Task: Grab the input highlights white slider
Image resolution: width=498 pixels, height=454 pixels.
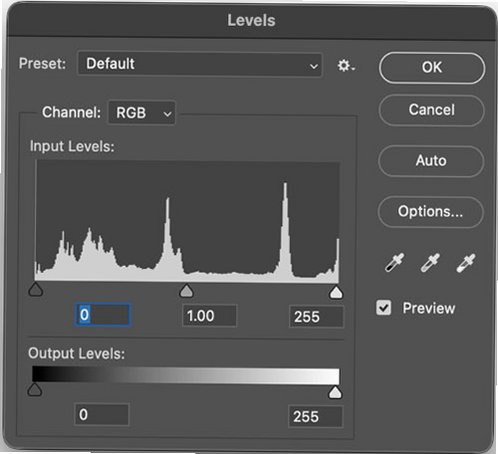Action: tap(336, 292)
